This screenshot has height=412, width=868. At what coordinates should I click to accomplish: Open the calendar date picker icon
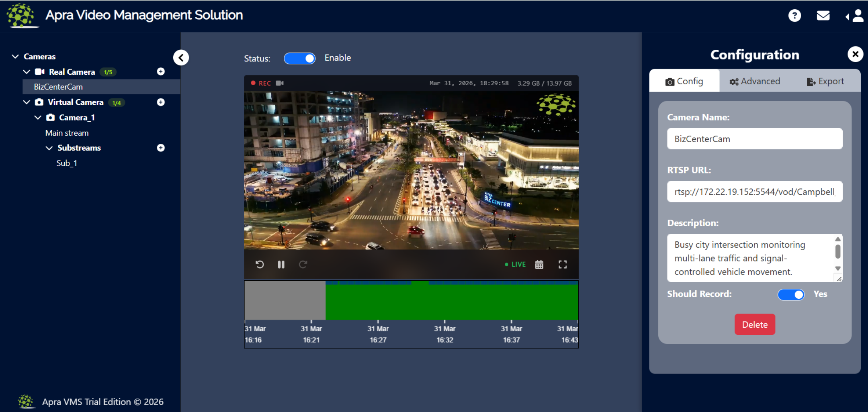(x=539, y=264)
